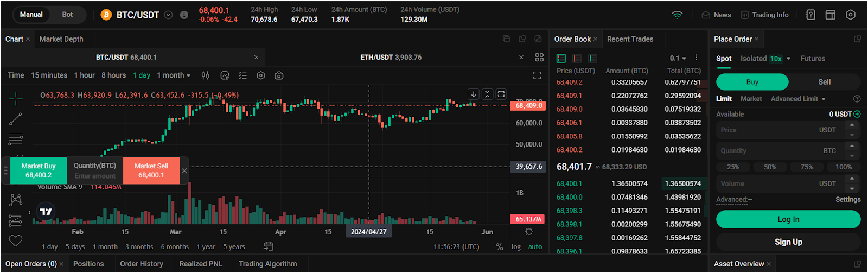The height and width of the screenshot is (273, 868).
Task: Click the TradingView logo
Action: [46, 212]
